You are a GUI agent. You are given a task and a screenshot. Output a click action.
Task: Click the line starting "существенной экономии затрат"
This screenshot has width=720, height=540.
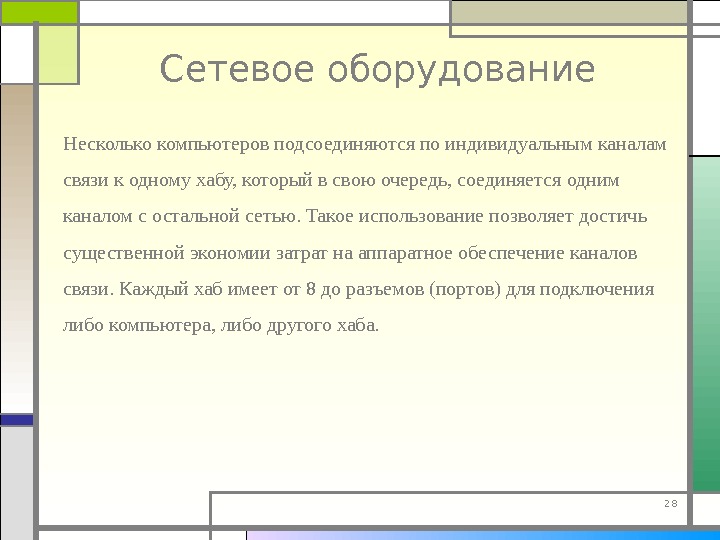tap(350, 253)
